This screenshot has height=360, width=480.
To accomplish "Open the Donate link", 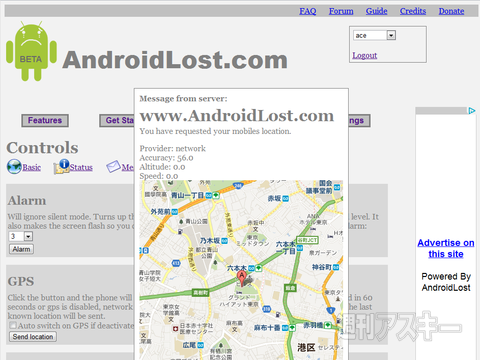I will pos(451,11).
